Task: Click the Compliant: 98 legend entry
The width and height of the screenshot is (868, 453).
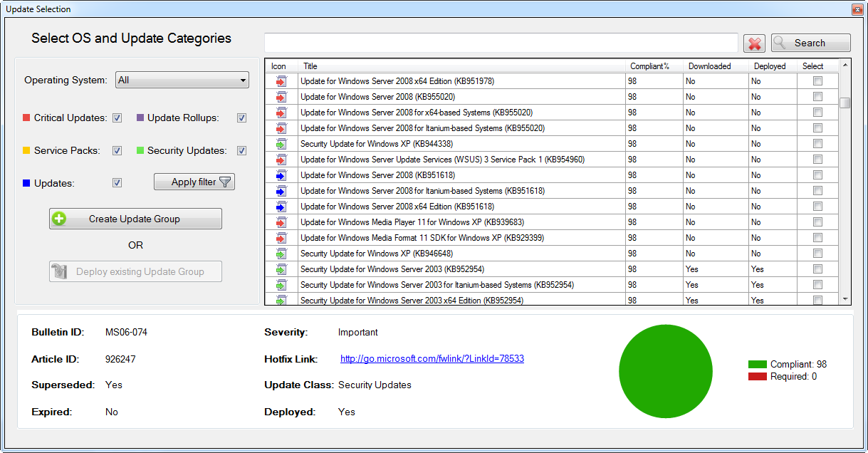Action: [788, 365]
